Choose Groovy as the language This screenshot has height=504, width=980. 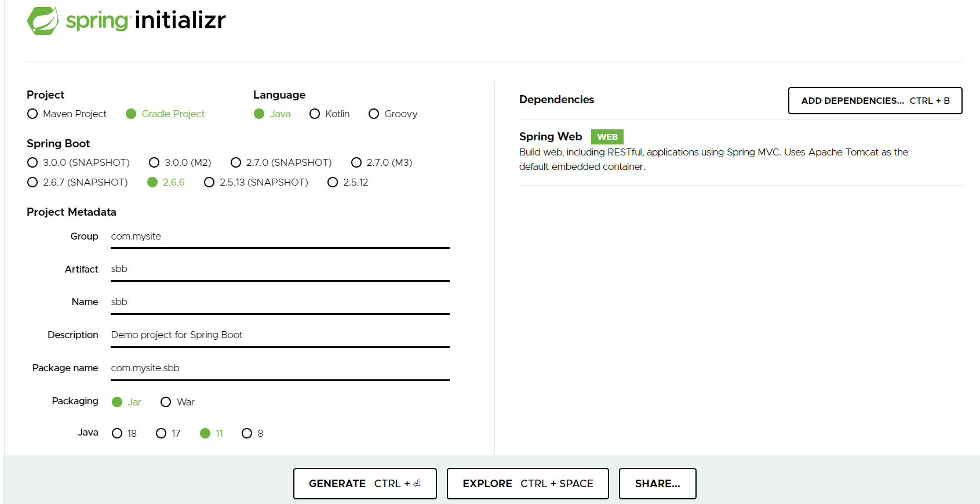393,114
